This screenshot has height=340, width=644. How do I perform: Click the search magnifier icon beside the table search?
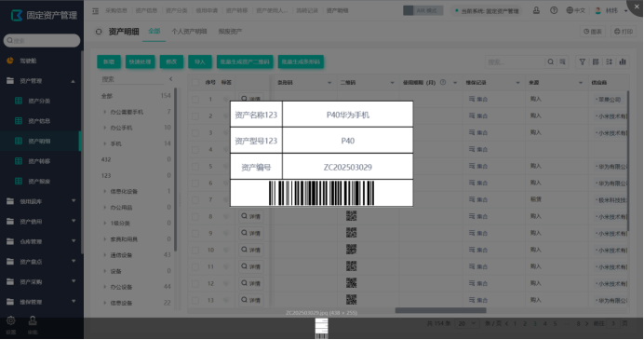(550, 62)
